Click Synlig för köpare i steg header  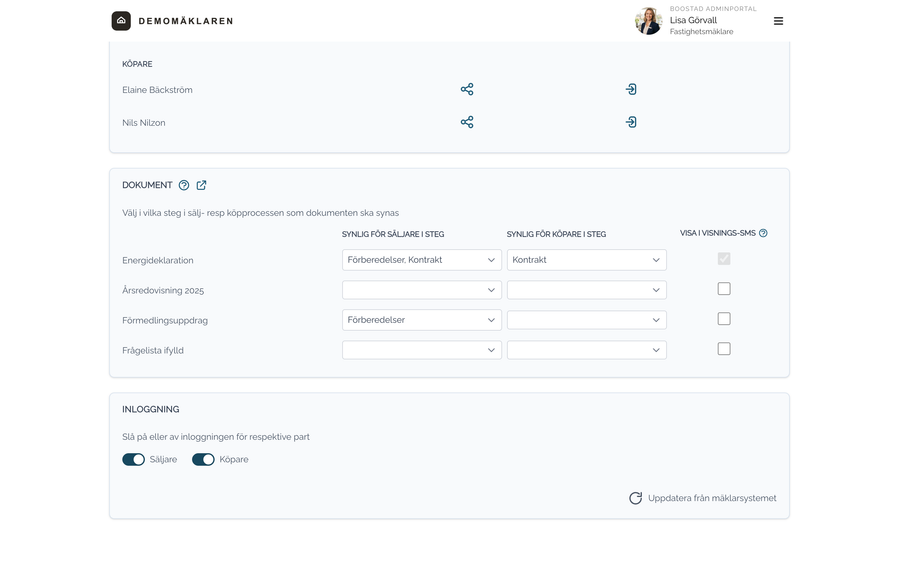(x=556, y=234)
